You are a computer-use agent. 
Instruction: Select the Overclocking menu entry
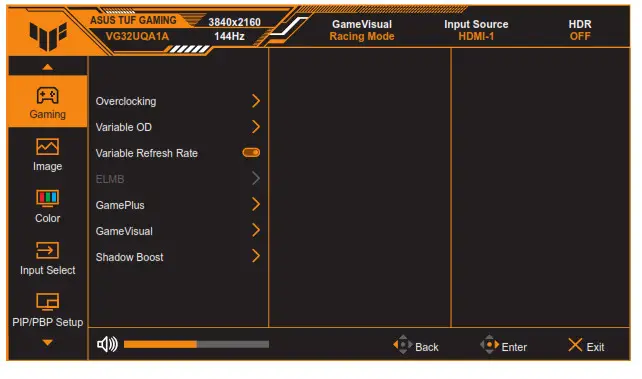click(126, 102)
